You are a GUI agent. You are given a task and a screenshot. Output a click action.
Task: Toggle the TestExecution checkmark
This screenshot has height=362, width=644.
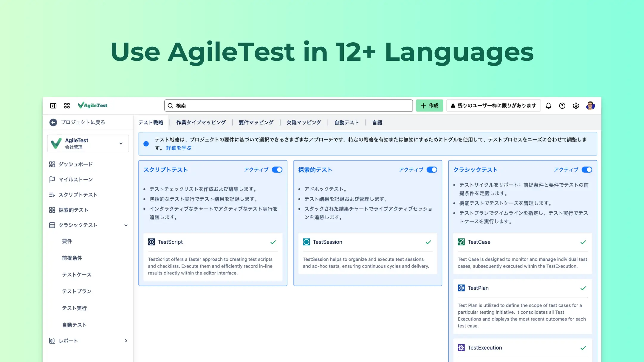(x=583, y=348)
